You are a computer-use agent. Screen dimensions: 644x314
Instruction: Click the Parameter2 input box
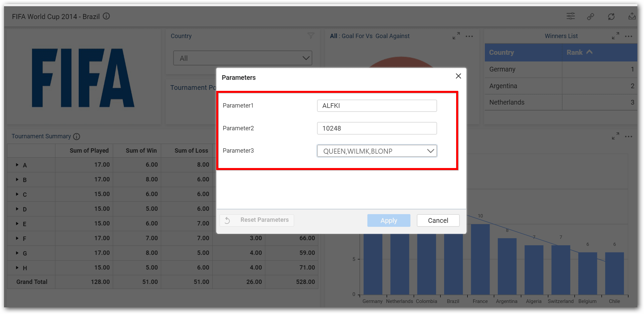[x=376, y=128]
